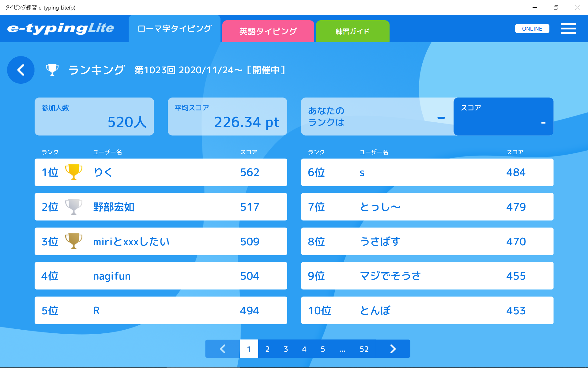
Task: Click your スコア dark blue panel
Action: click(503, 117)
